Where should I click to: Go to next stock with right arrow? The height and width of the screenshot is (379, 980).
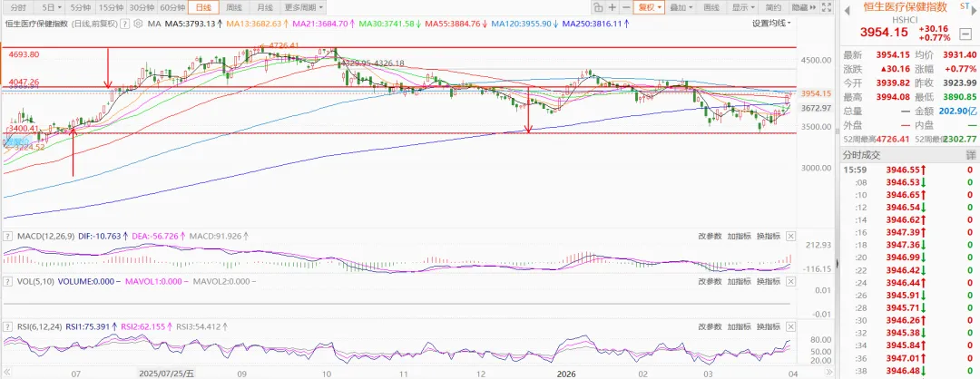[972, 9]
